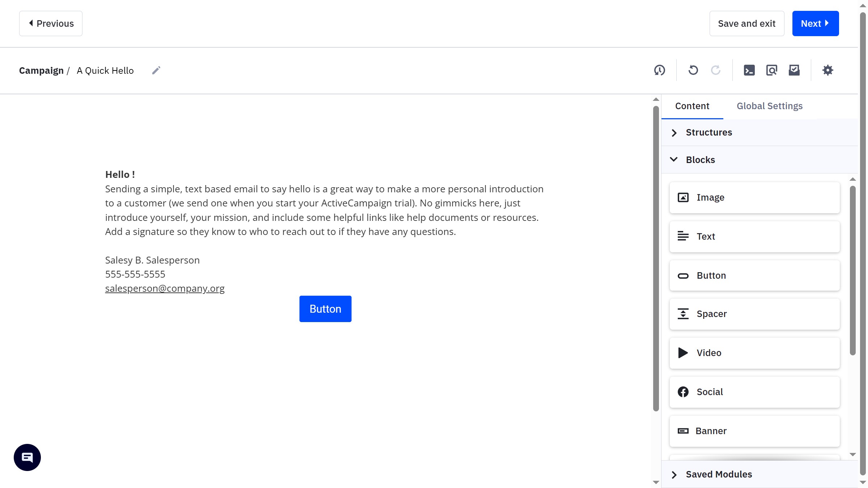Click the blocks list scrollbar down arrow

point(852,455)
